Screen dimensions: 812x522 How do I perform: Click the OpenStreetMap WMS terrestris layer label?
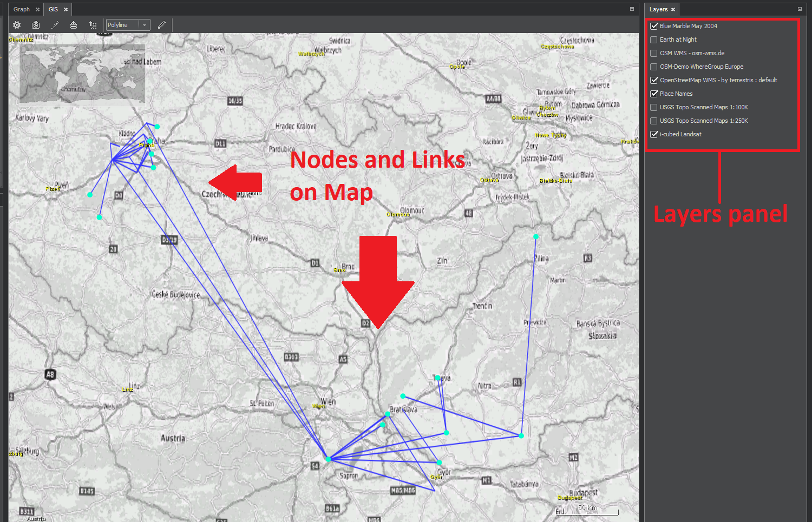pyautogui.click(x=718, y=80)
